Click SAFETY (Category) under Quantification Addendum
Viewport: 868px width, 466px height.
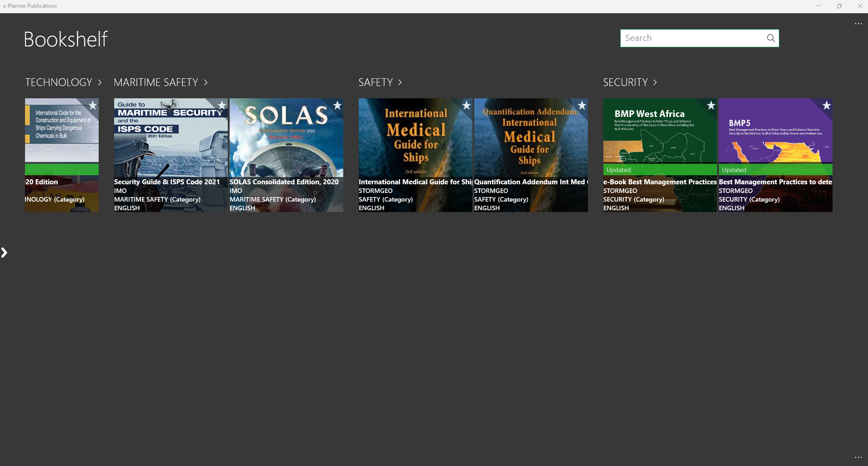(x=501, y=199)
